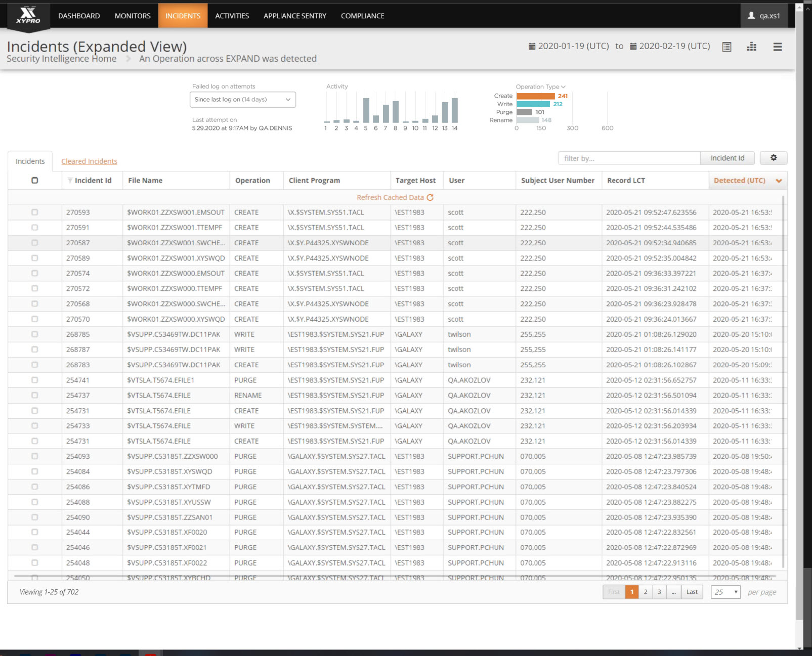Open the COMPLIANCE menu
Image resolution: width=812 pixels, height=656 pixels.
tap(363, 16)
